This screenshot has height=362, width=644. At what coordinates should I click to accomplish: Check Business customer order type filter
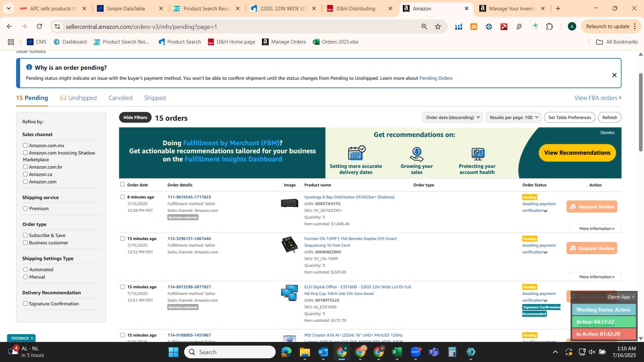25,242
